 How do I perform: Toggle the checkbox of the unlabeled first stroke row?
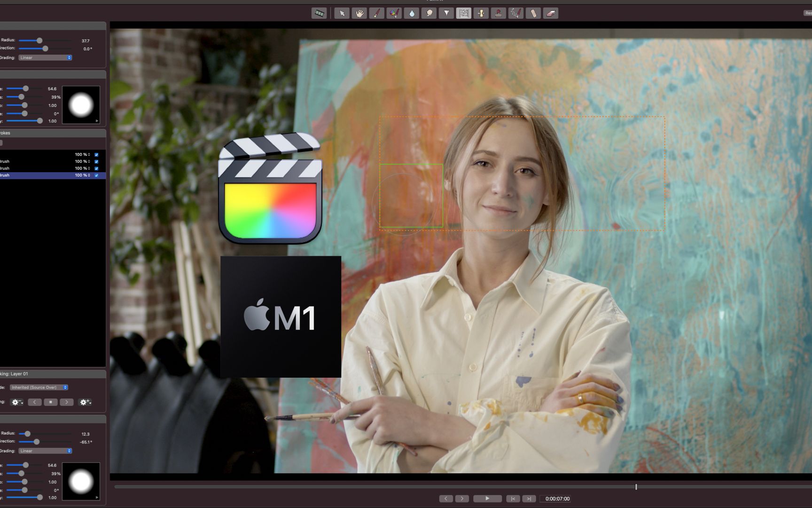click(96, 155)
